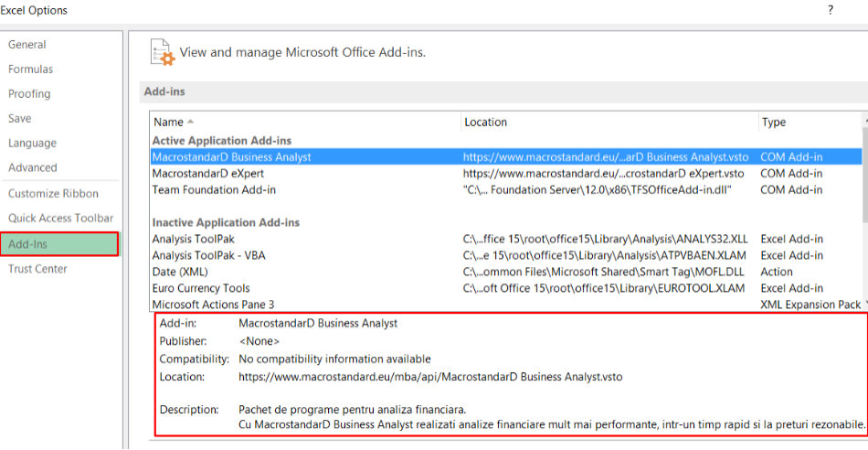This screenshot has width=868, height=450.
Task: Click the add-ins gear document icon
Action: click(x=161, y=52)
